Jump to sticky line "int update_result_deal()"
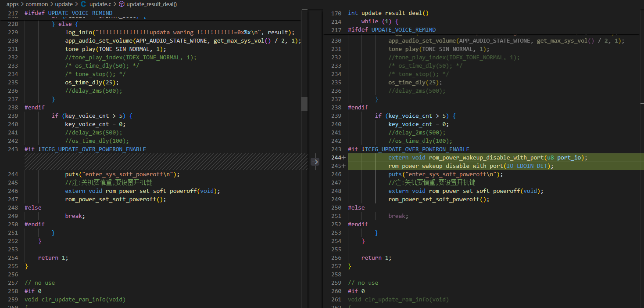 click(x=388, y=13)
